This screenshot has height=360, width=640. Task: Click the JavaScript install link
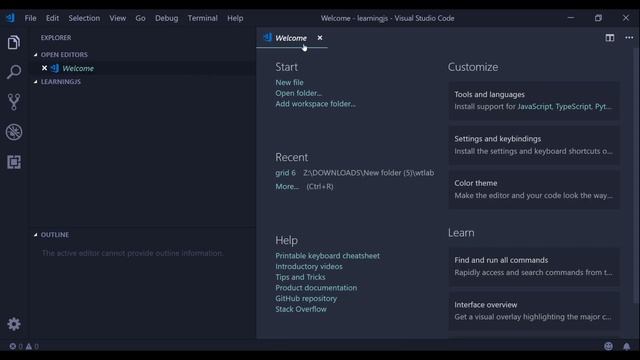(x=535, y=107)
